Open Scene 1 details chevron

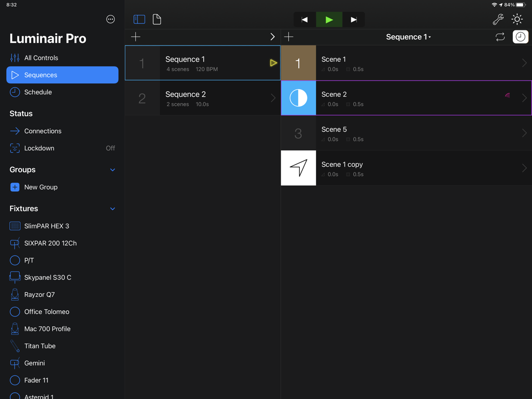(x=524, y=63)
